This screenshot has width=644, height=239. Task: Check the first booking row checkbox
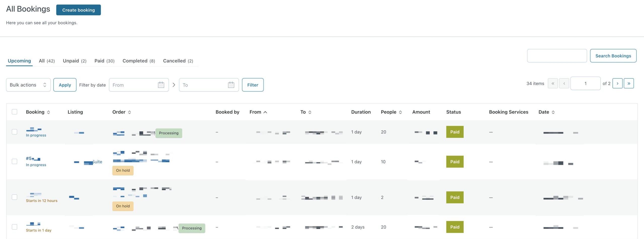pos(15,132)
